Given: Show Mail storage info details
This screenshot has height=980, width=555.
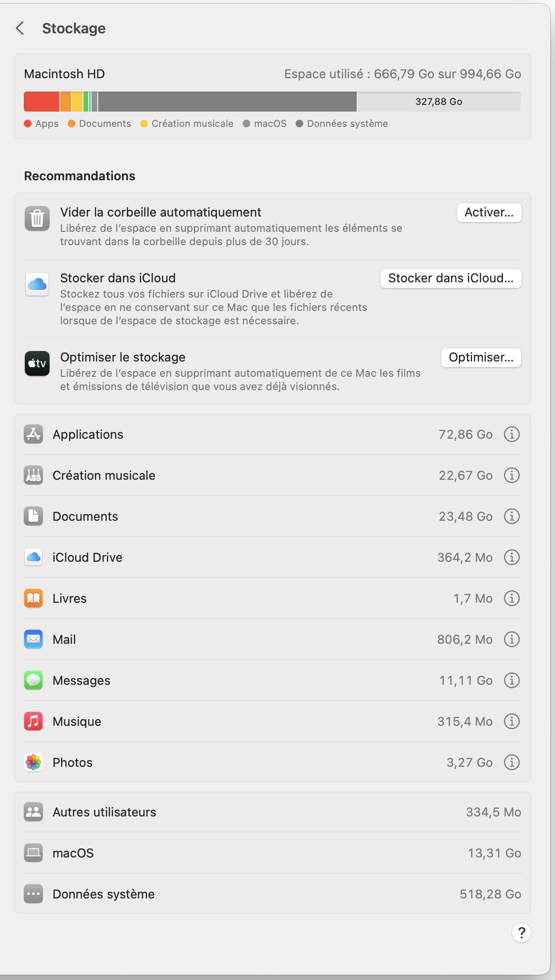Looking at the screenshot, I should [x=512, y=640].
